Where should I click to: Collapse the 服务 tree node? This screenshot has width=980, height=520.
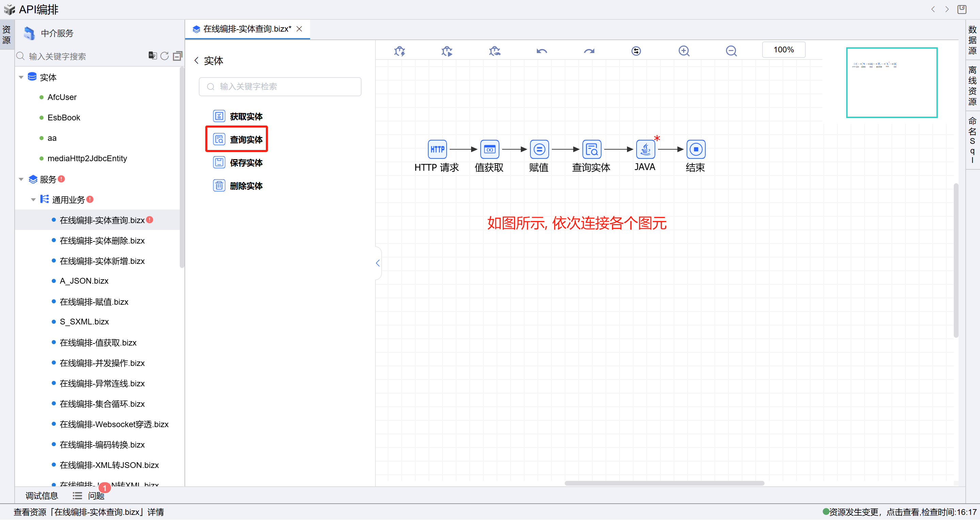pos(21,179)
